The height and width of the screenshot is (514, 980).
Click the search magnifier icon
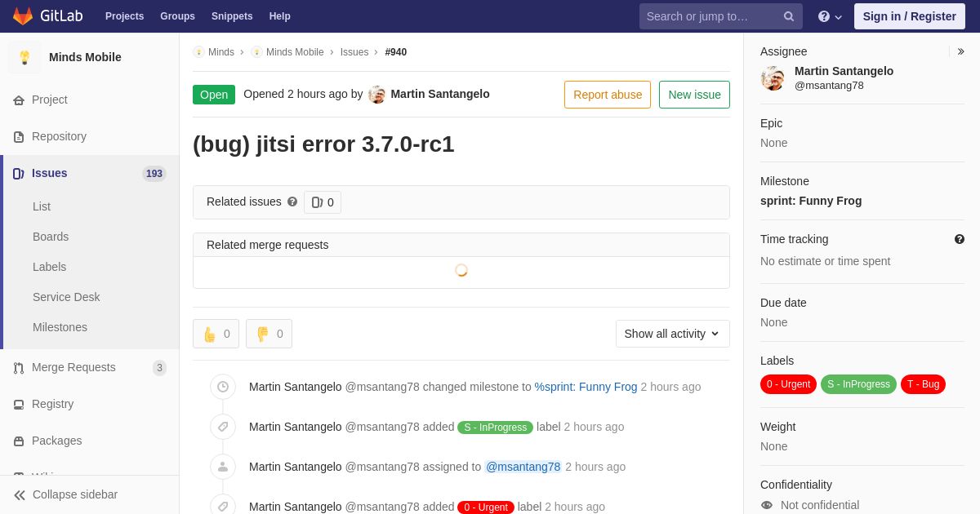789,16
